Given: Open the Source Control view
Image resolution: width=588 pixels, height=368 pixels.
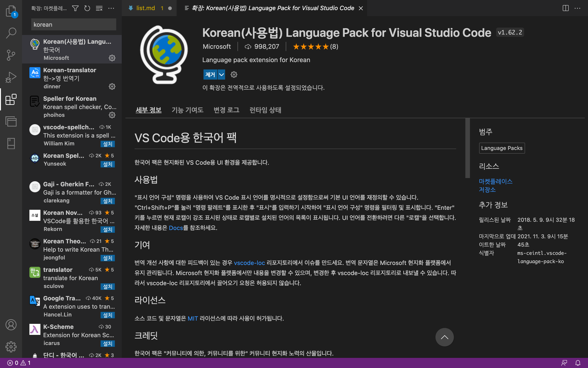Looking at the screenshot, I should click(11, 55).
